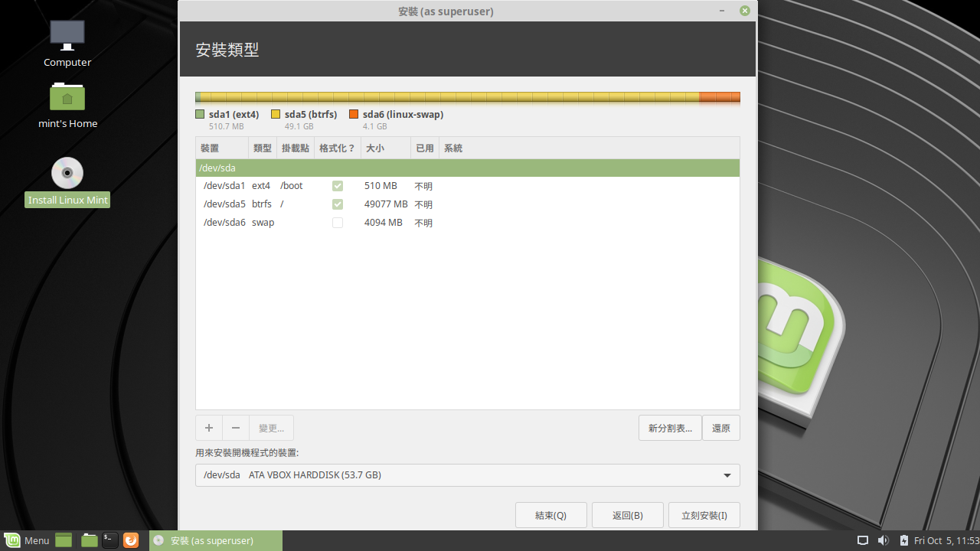Click the 還原 revert button
This screenshot has width=980, height=551.
click(721, 428)
